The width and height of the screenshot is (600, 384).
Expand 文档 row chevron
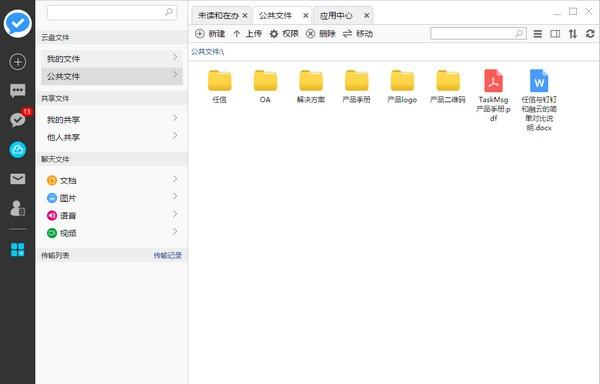175,179
